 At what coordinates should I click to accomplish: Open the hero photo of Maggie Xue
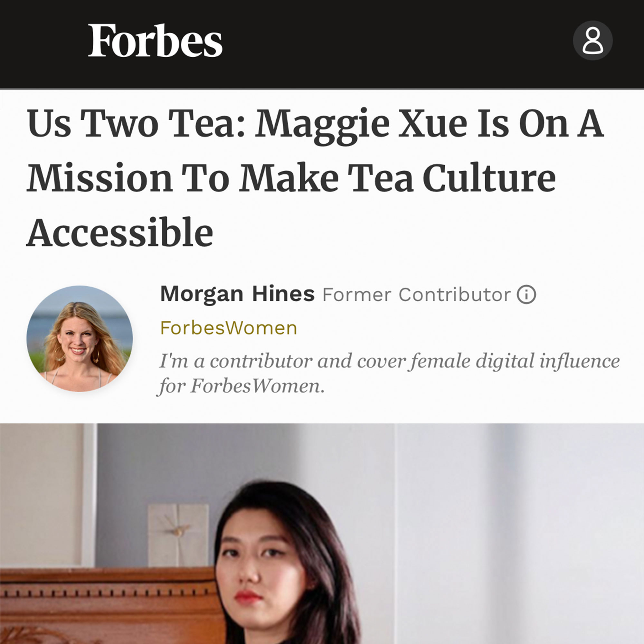click(322, 534)
